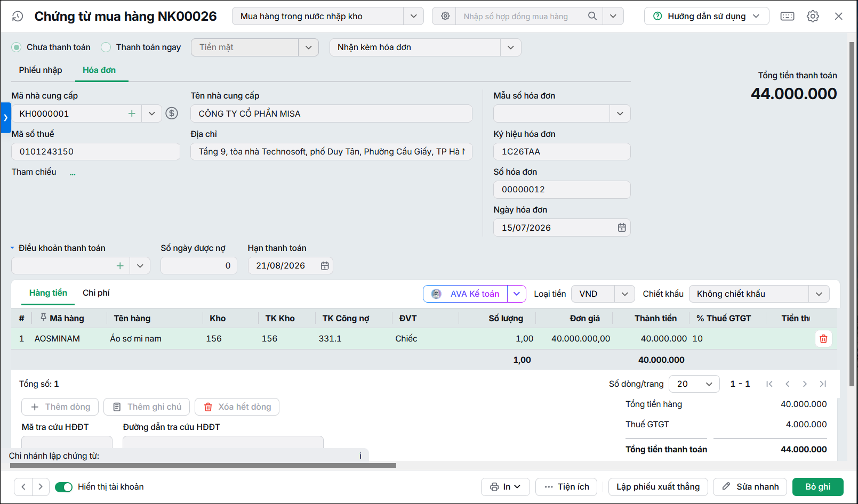Image resolution: width=858 pixels, height=504 pixels.
Task: Click the Đường dẫn tra cứu HĐĐT field
Action: pos(223,442)
